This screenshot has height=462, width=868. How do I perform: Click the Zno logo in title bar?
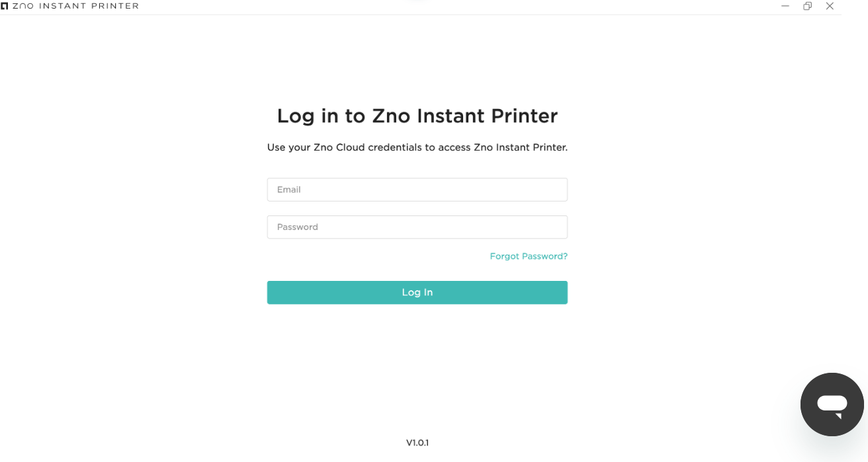pos(5,6)
